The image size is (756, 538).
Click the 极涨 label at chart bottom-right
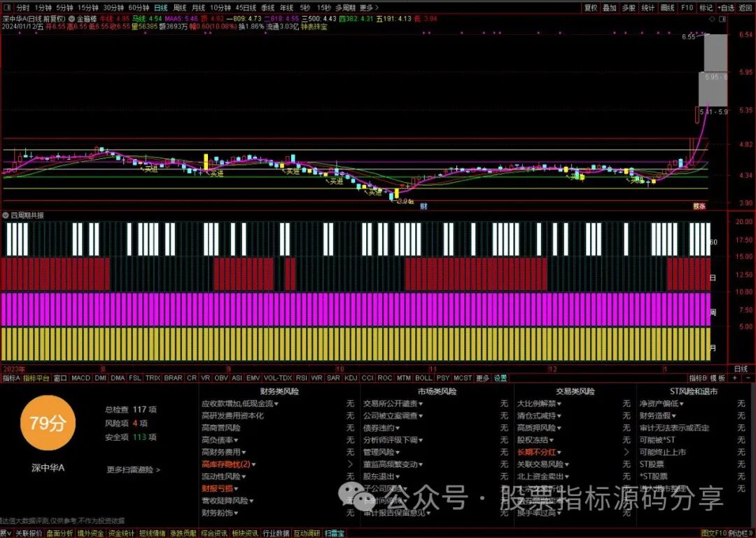[x=699, y=206]
